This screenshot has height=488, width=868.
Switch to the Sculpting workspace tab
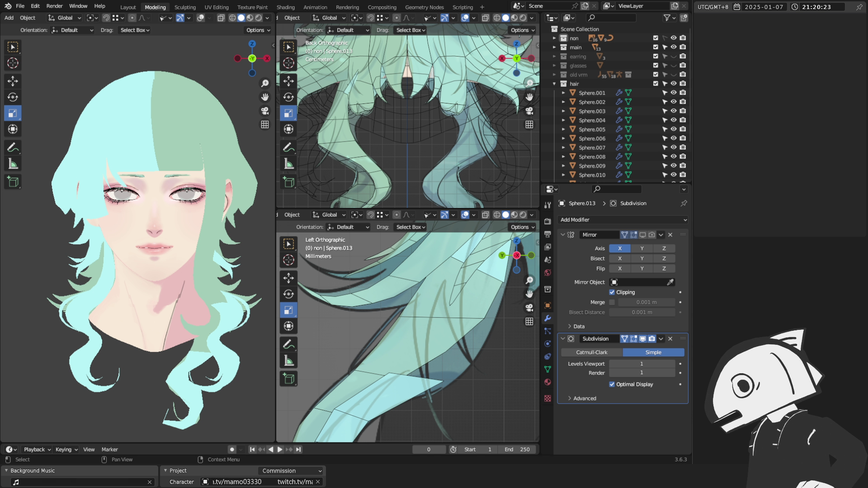tap(185, 7)
